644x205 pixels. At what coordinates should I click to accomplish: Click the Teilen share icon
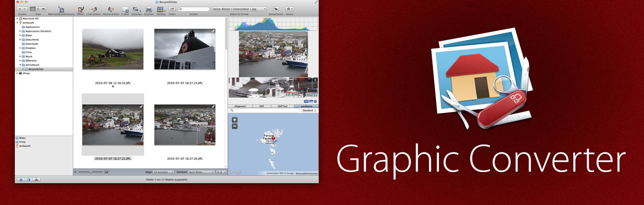(172, 9)
